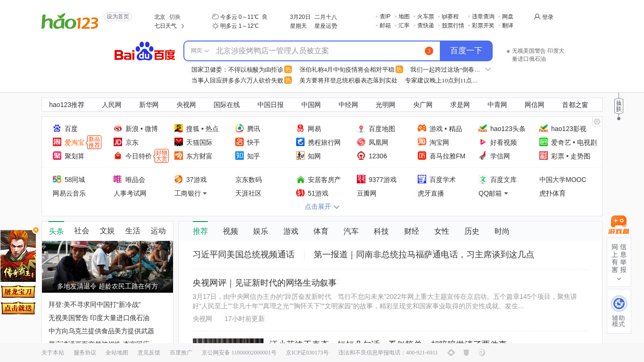Select the 视频 content tab
Viewport: 644px width, 362px height.
[231, 231]
